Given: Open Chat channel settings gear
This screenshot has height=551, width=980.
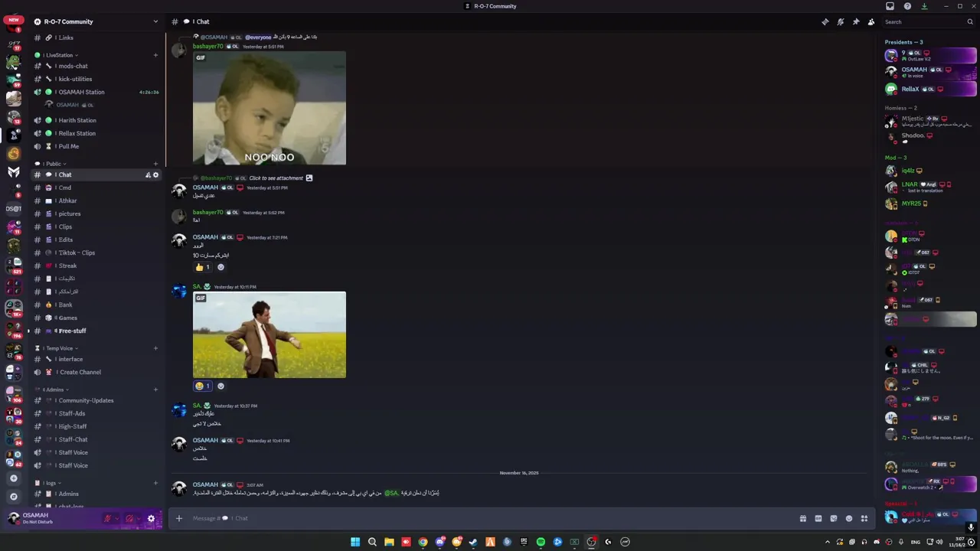Looking at the screenshot, I should pos(155,174).
